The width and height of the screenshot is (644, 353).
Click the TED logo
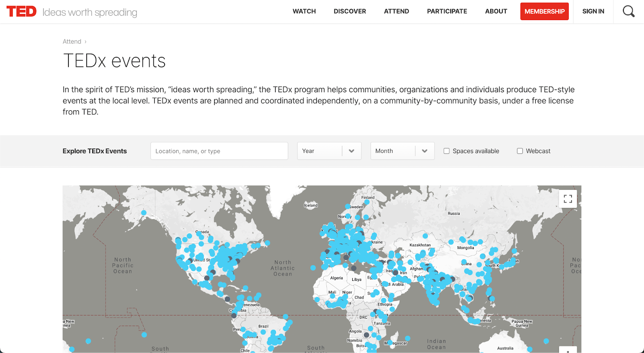pyautogui.click(x=22, y=12)
